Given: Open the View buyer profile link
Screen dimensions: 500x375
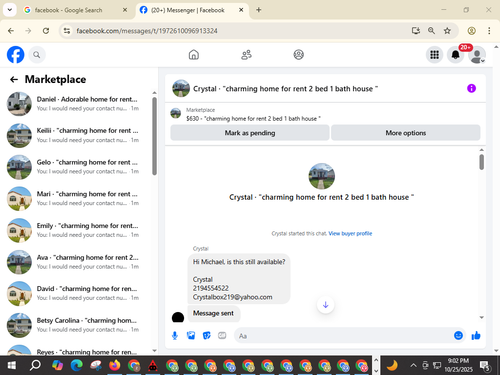Looking at the screenshot, I should click(x=350, y=233).
